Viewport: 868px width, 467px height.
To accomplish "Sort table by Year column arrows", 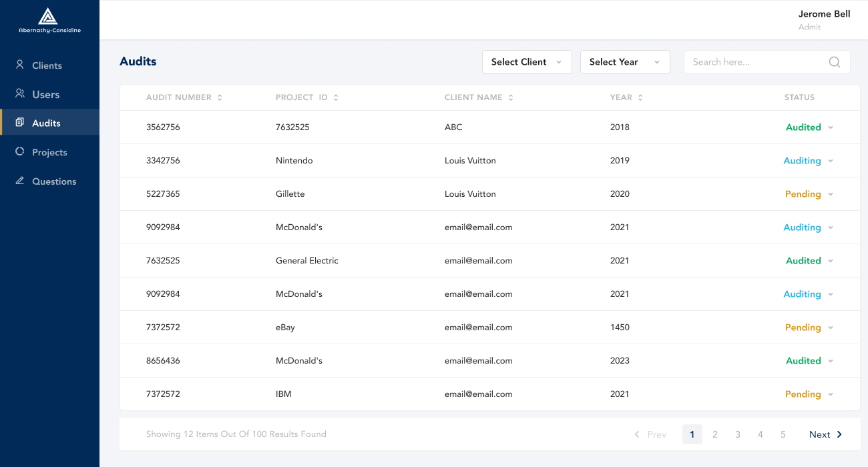I will click(640, 97).
